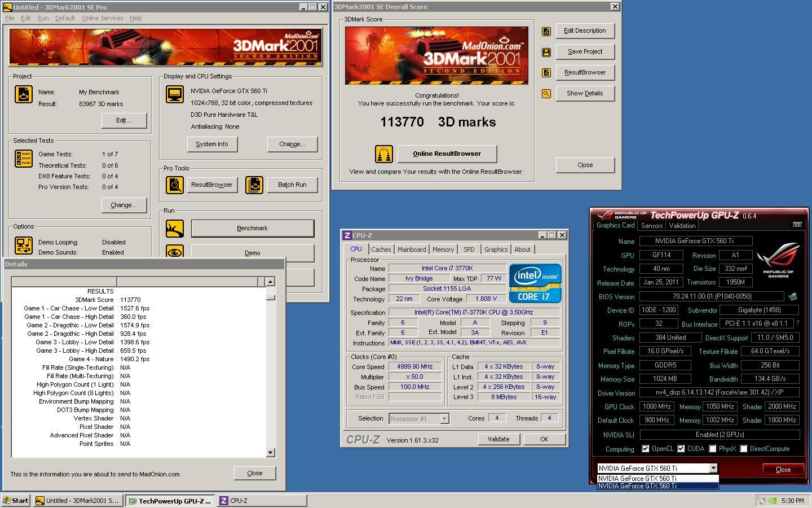Click the Edit Description icon in score window
Screen dimensions: 812x508
(546, 31)
